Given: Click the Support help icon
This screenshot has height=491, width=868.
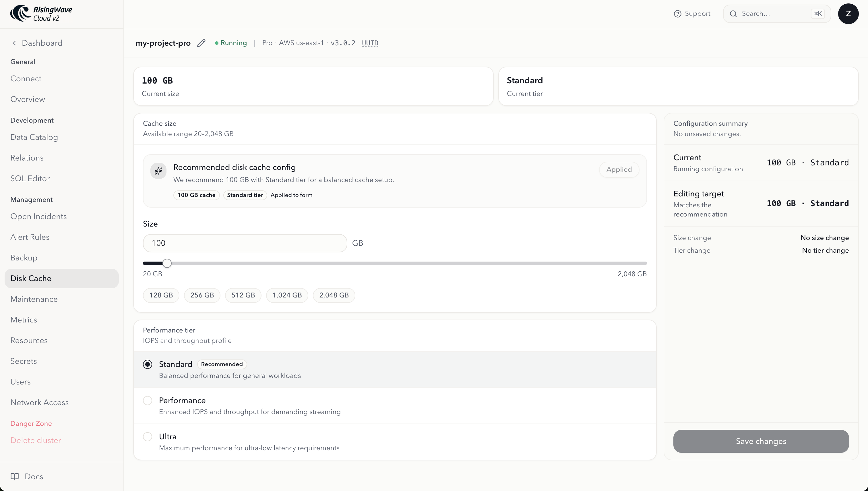Looking at the screenshot, I should click(x=677, y=14).
